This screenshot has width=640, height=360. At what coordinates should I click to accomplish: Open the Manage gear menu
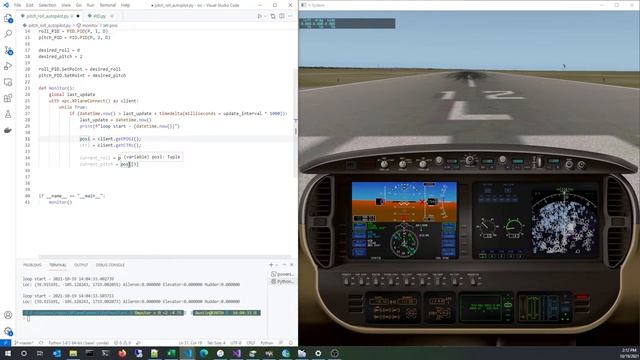point(8,331)
